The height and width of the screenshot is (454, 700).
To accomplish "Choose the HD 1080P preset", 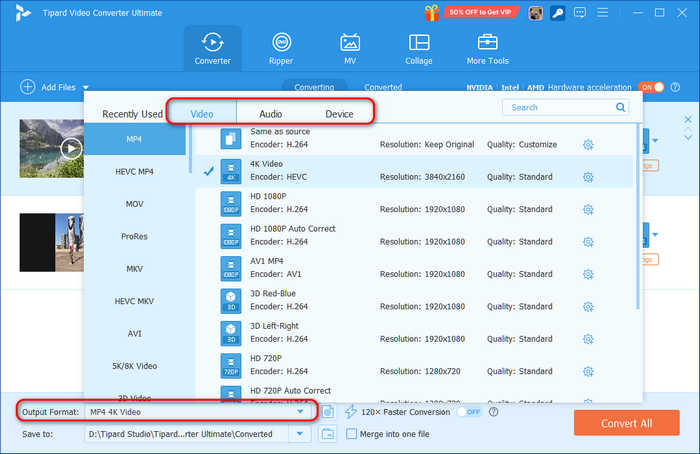I will pyautogui.click(x=415, y=203).
